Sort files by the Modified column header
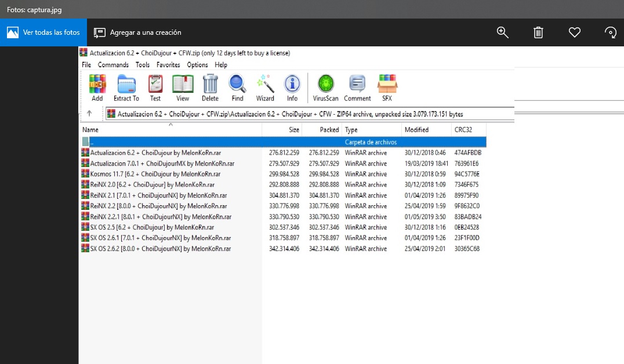 pos(416,130)
